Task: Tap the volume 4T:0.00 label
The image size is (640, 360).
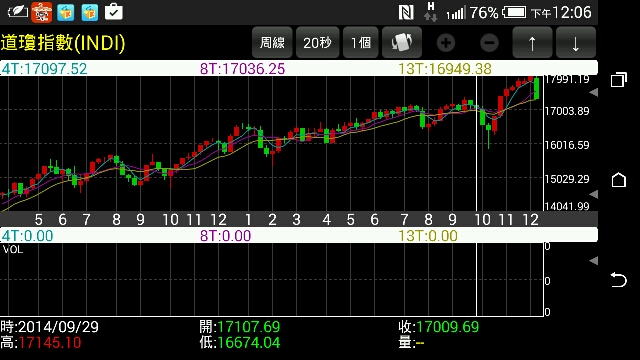Action: [27, 236]
